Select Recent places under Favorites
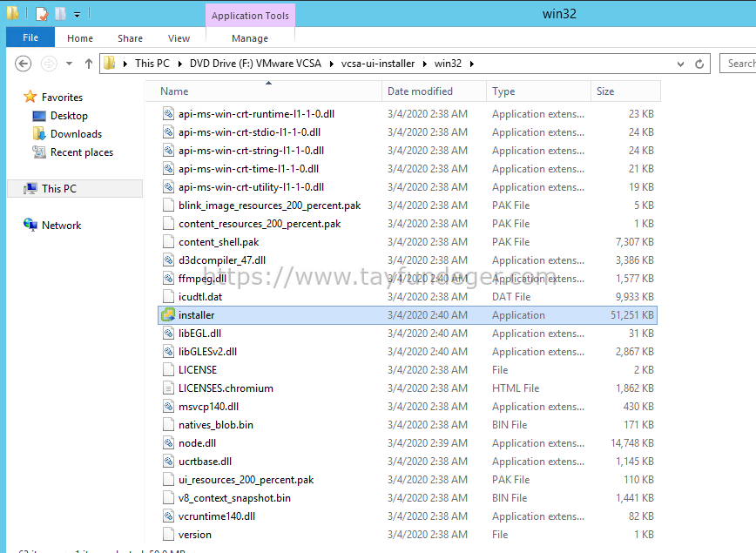Image resolution: width=756 pixels, height=553 pixels. point(82,152)
